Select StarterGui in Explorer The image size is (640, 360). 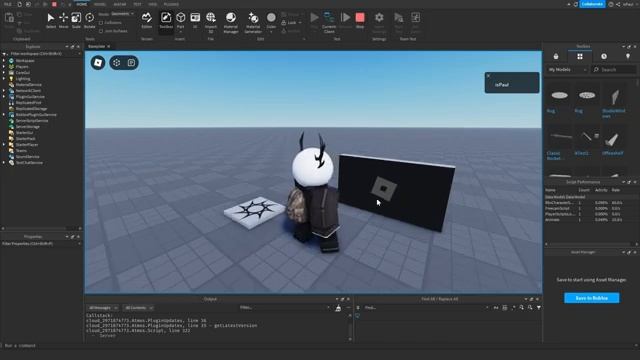coord(24,133)
